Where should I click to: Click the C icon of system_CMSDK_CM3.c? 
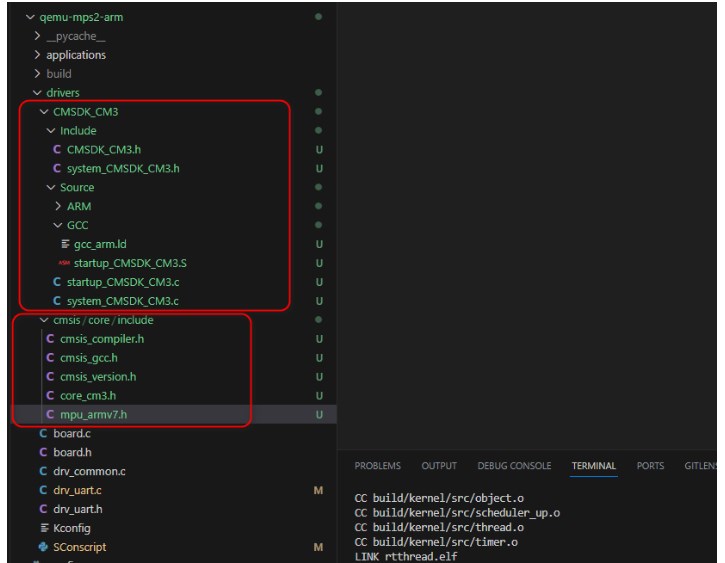coord(57,301)
